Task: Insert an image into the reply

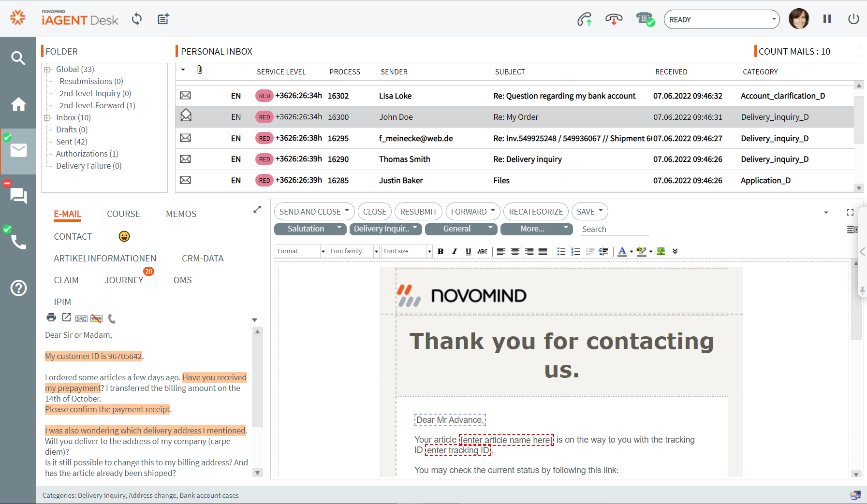Action: click(x=661, y=251)
